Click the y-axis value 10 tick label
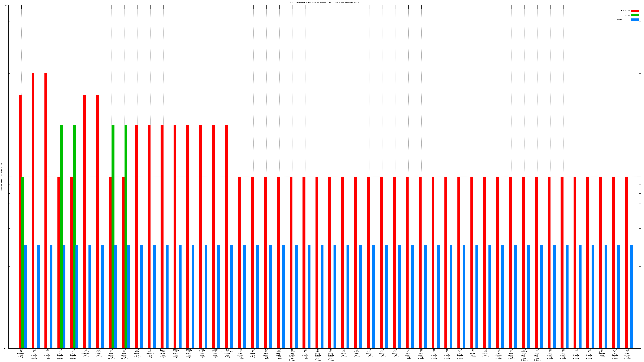 [6, 5]
